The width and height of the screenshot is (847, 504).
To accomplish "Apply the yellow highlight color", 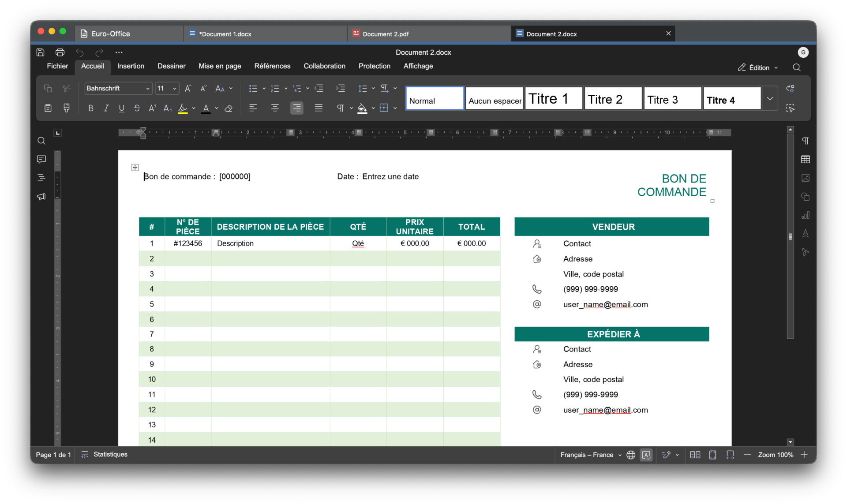I will point(183,108).
